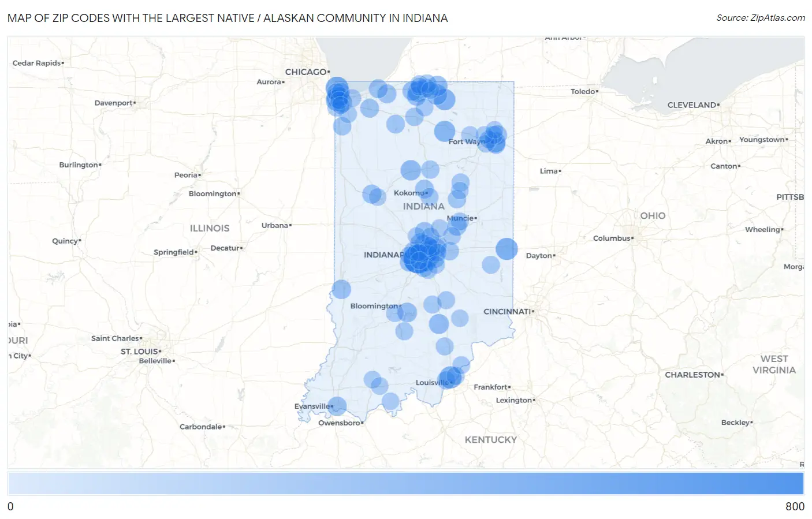Click the Aurora city label
The height and width of the screenshot is (519, 812).
[x=269, y=82]
